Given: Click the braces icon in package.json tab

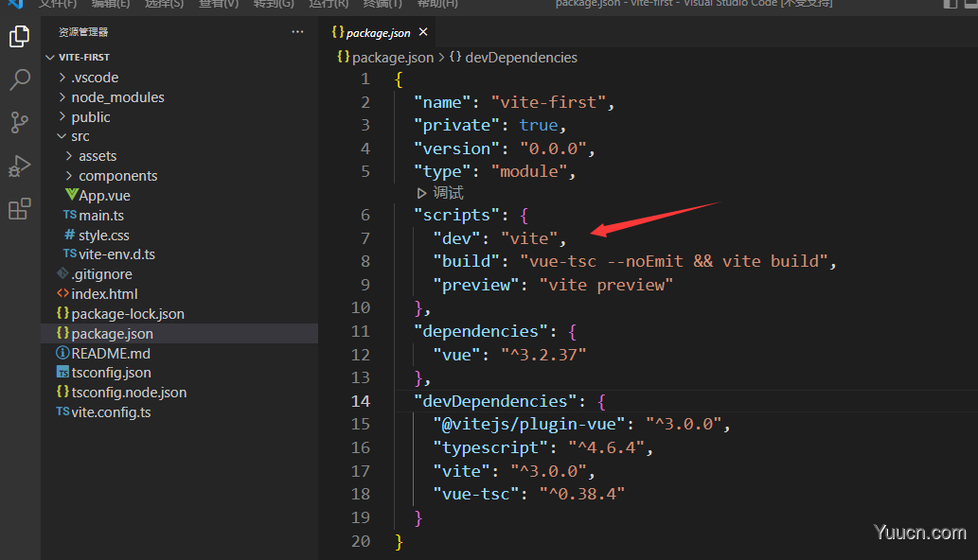Looking at the screenshot, I should [338, 31].
